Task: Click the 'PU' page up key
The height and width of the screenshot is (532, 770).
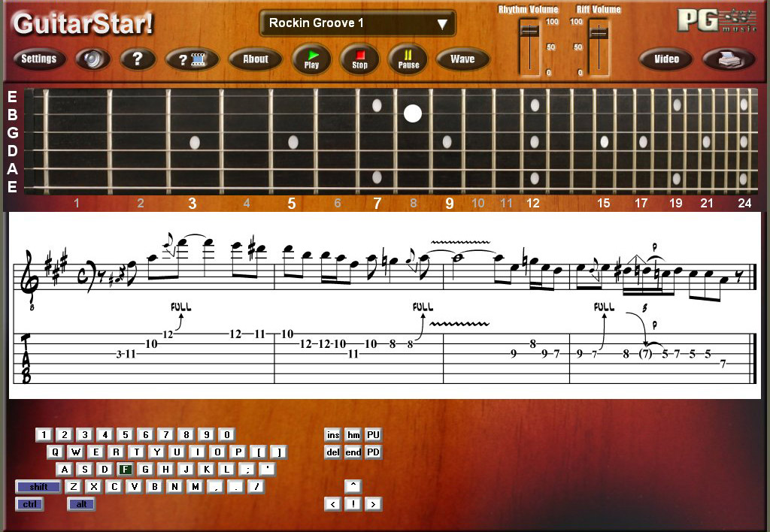Action: point(373,435)
